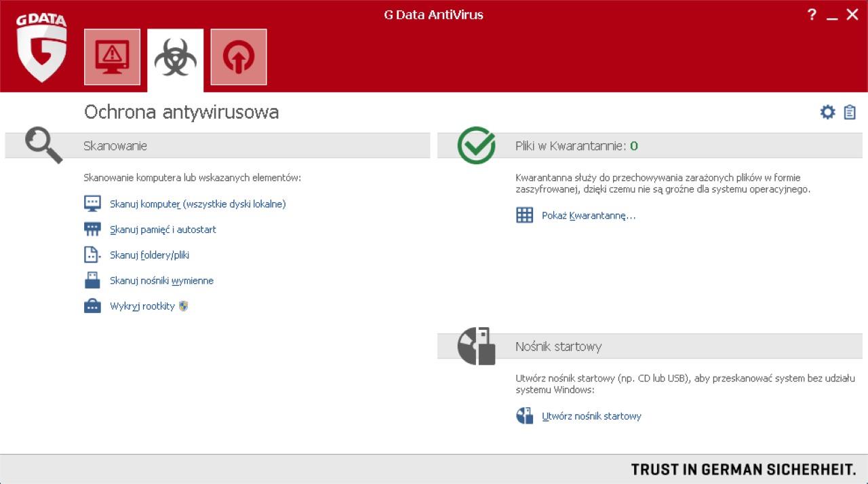Launch Skanuj nośniki wymienne
Image resolution: width=868 pixels, height=484 pixels.
point(162,280)
